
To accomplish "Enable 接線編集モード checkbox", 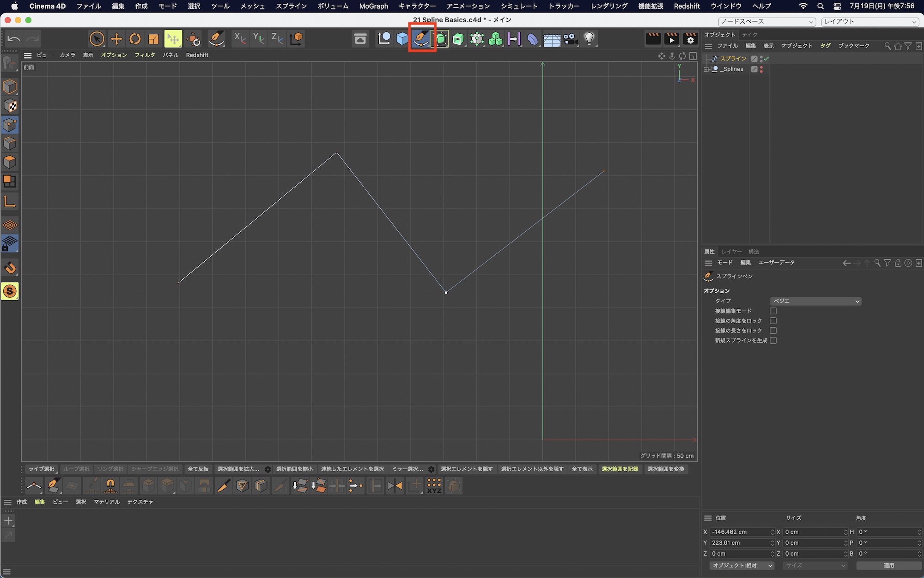I will pyautogui.click(x=773, y=311).
